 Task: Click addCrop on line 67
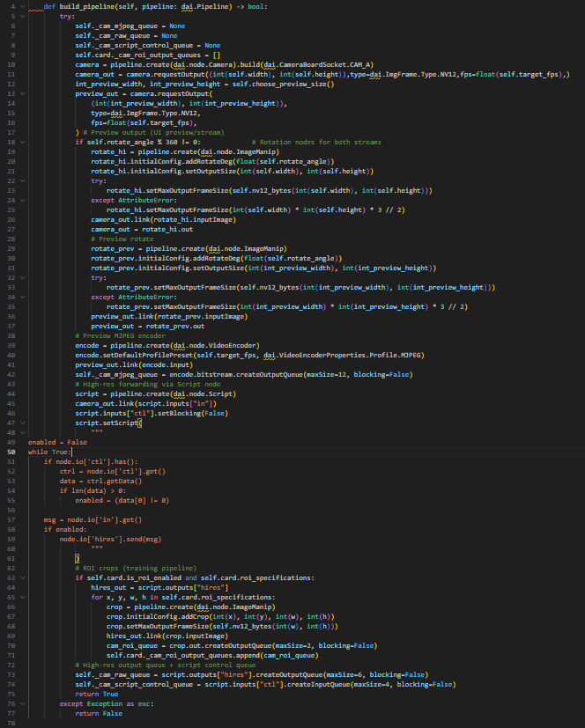pyautogui.click(x=193, y=616)
